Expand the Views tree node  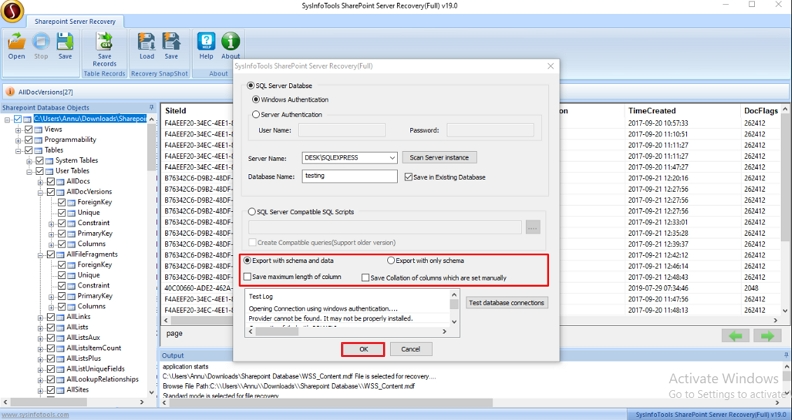click(18, 129)
